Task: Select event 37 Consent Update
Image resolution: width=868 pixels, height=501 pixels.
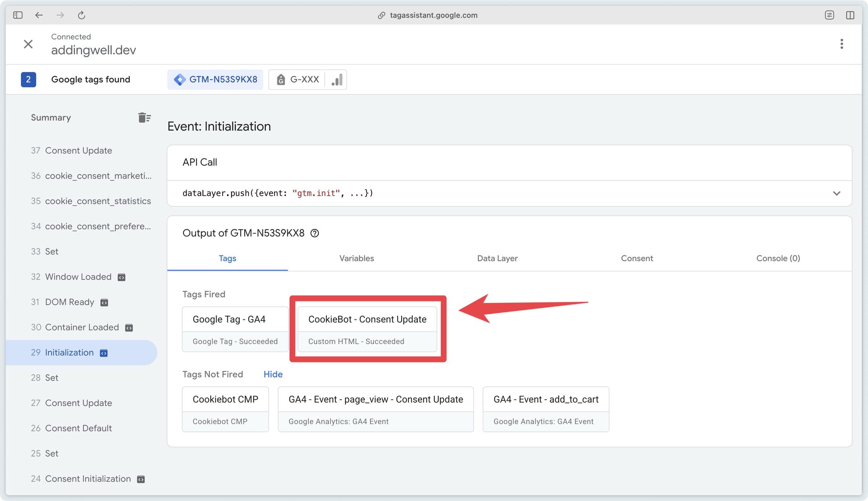Action: 81,150
